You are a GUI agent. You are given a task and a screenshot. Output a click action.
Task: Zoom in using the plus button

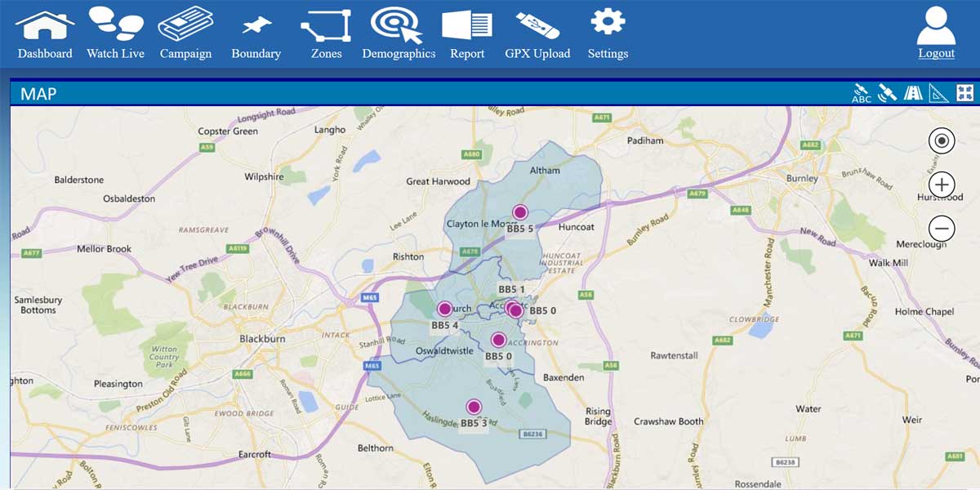[941, 185]
